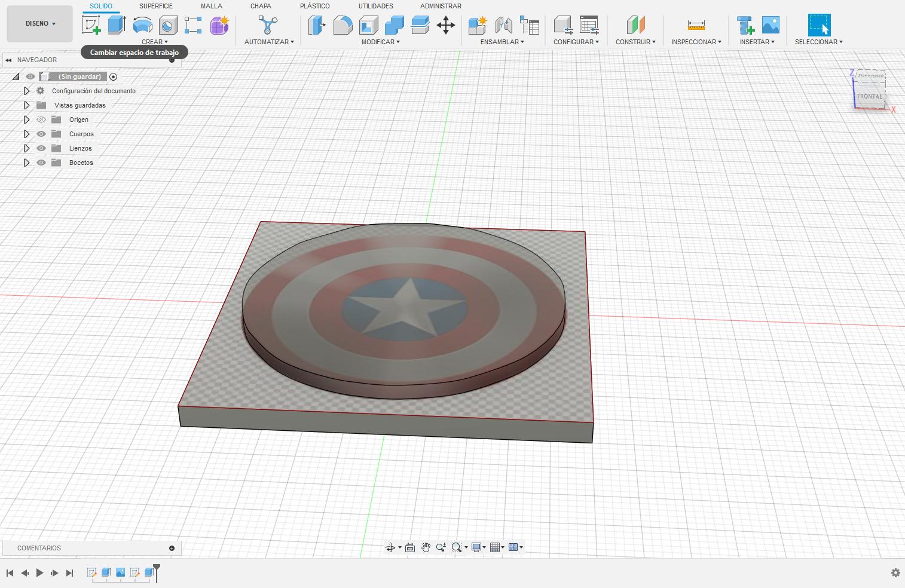
Task: Select the Split Body tool
Action: (420, 25)
